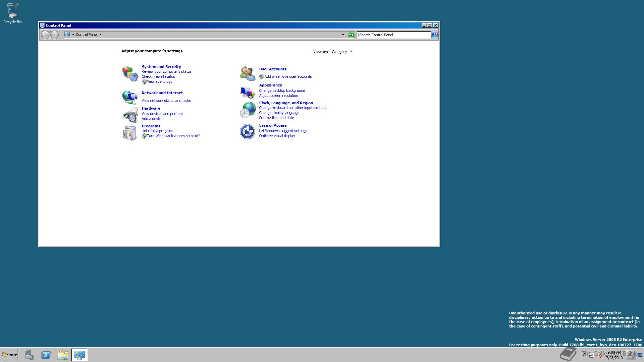
Task: Open the Clock, Language, and Region globe-clock icon
Action: (248, 110)
